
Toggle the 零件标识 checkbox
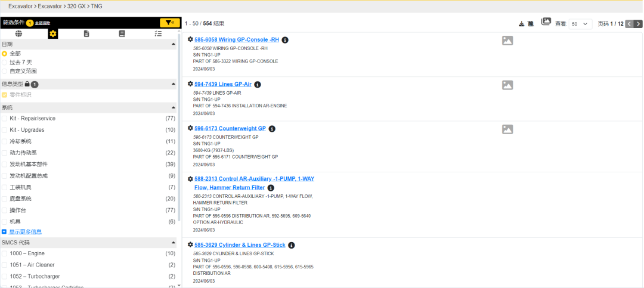5,95
